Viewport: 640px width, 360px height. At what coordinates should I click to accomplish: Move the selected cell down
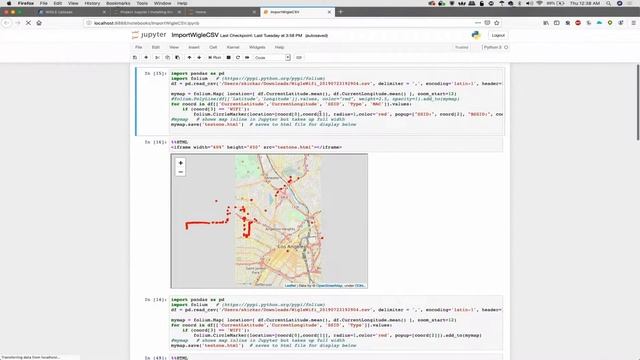[199, 58]
